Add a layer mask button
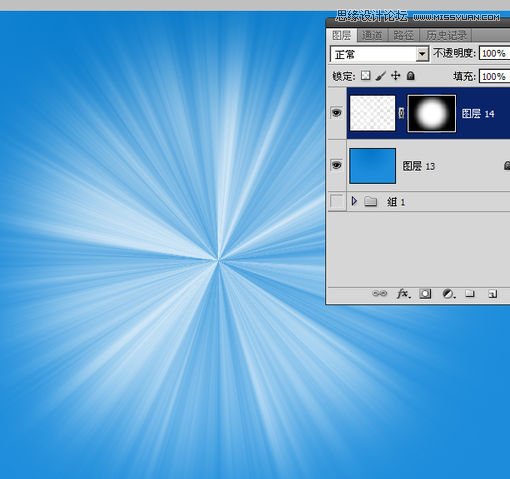The width and height of the screenshot is (510, 479). click(425, 294)
